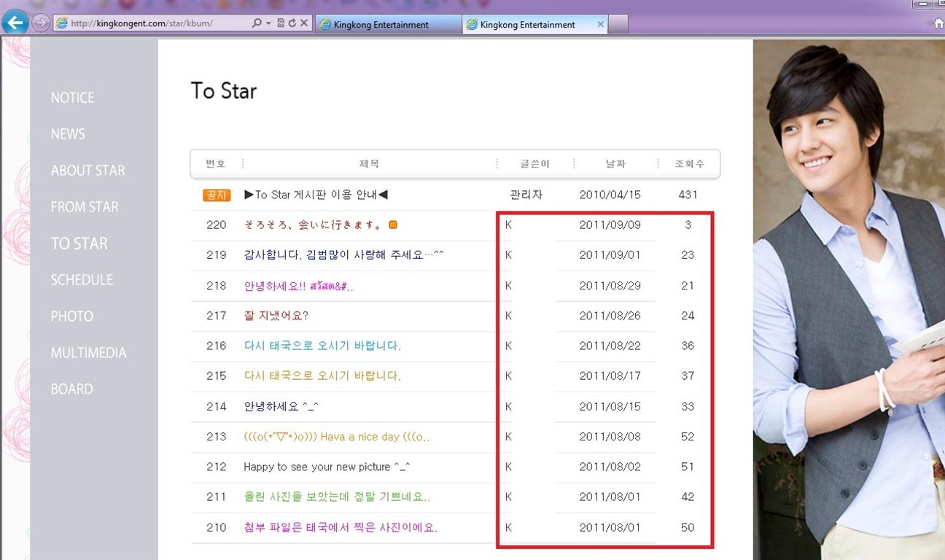Click the 'To Star' page heading
Screen dimensions: 945x560
pyautogui.click(x=224, y=91)
